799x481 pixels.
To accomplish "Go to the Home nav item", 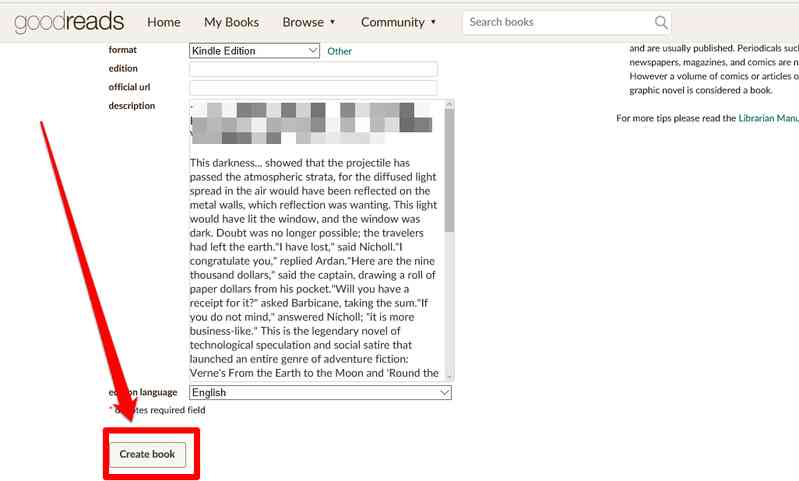I will 164,22.
